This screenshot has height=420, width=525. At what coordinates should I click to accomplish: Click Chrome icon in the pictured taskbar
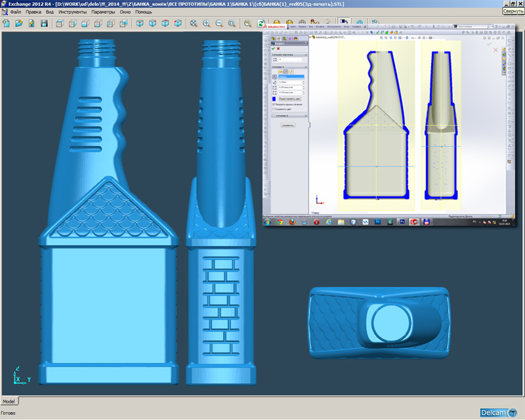280,222
